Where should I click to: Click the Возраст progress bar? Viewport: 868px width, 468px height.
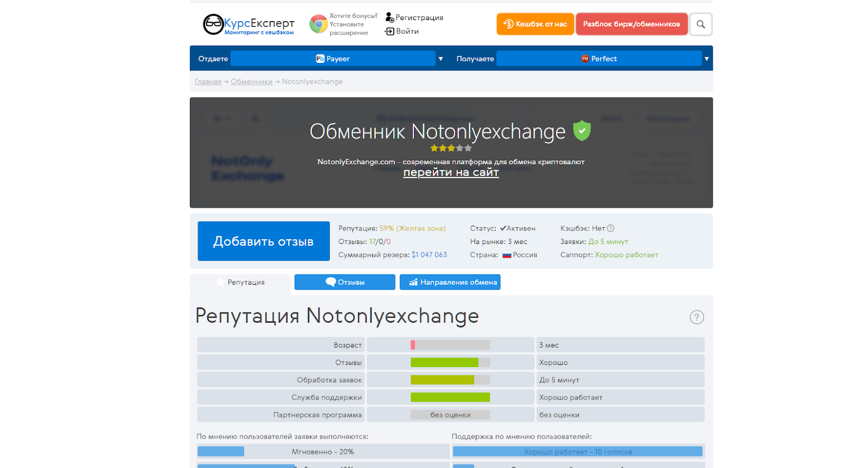450,345
